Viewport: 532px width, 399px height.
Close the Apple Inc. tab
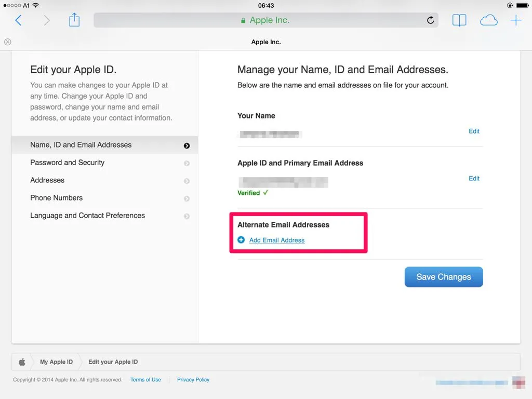pos(8,42)
